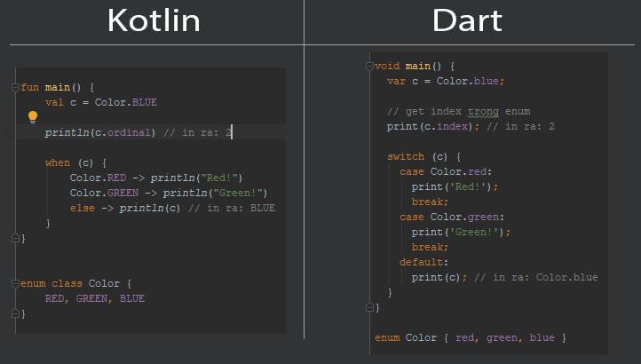The height and width of the screenshot is (364, 641).
Task: Click the 'break;' after print('Red!')
Action: [430, 202]
